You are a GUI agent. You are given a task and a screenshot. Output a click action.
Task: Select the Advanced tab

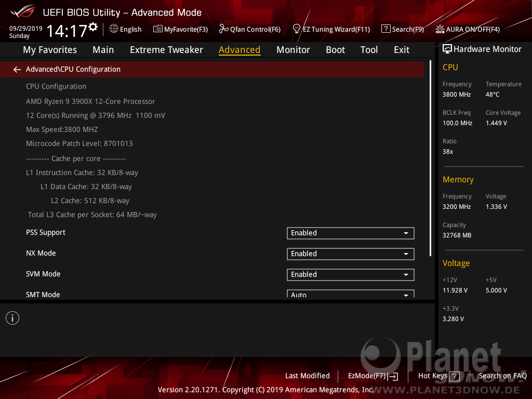(x=240, y=50)
